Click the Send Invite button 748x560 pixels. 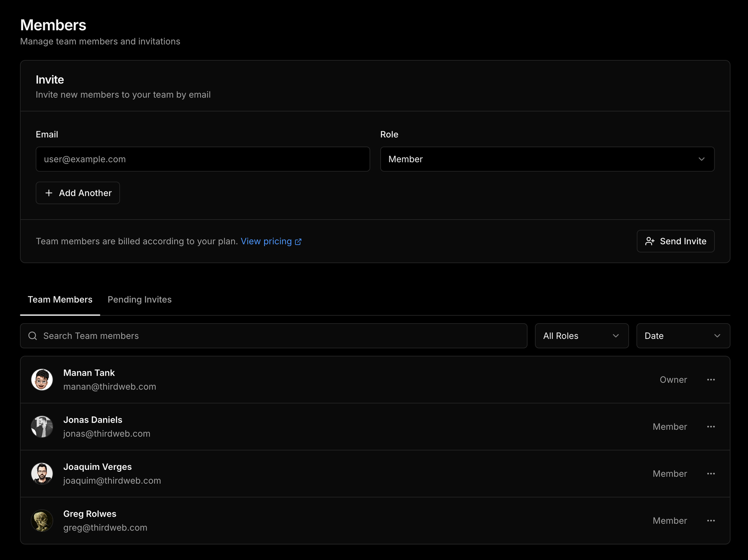tap(675, 241)
